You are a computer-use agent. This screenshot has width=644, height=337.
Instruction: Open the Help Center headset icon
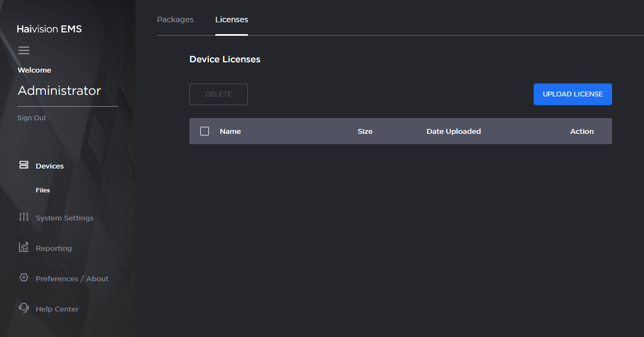click(24, 308)
